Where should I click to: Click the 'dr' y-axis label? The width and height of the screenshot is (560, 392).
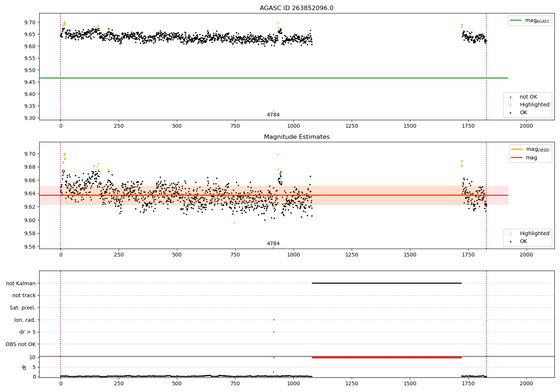click(24, 367)
